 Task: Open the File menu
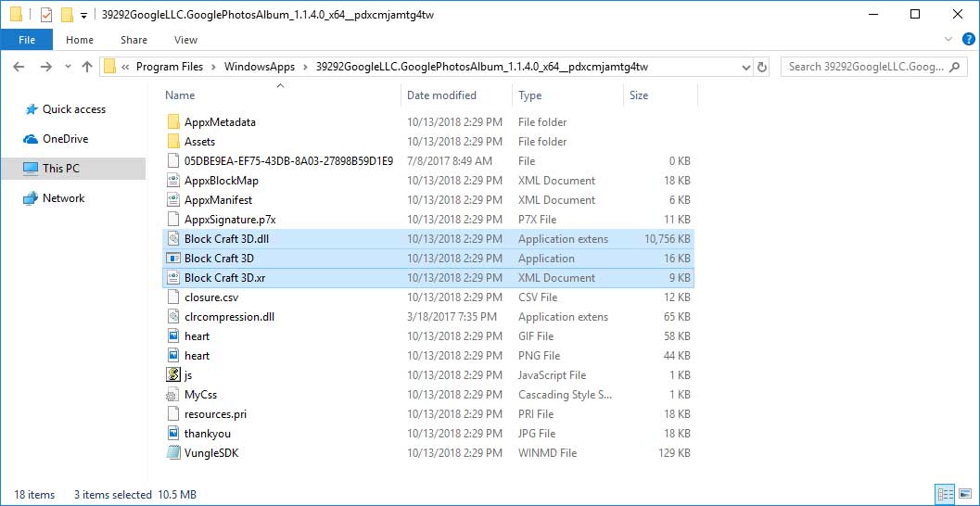pyautogui.click(x=27, y=40)
